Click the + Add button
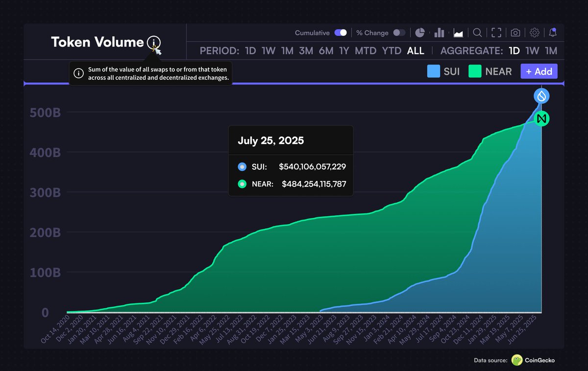 (x=539, y=71)
